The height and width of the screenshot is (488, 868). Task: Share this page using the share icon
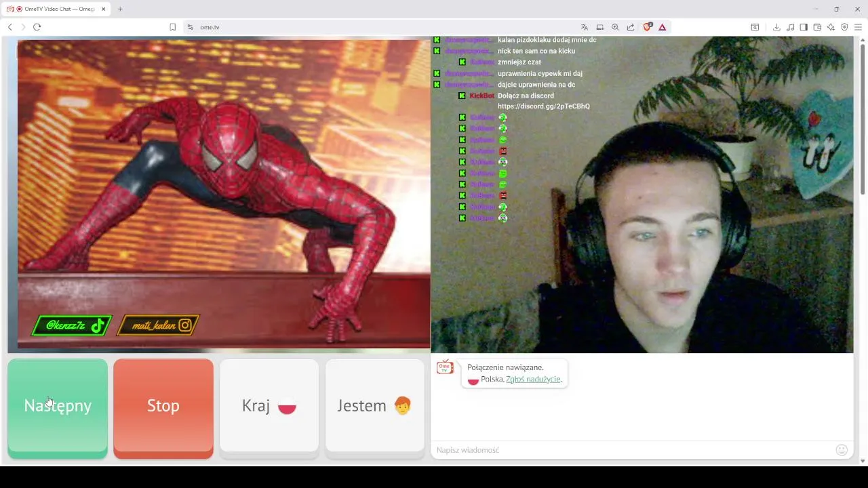(631, 27)
